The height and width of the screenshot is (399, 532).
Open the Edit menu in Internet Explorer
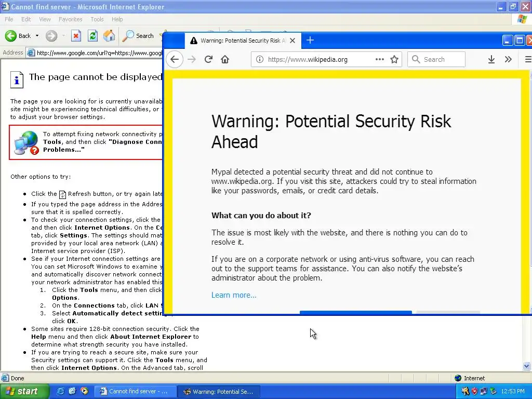tap(26, 19)
